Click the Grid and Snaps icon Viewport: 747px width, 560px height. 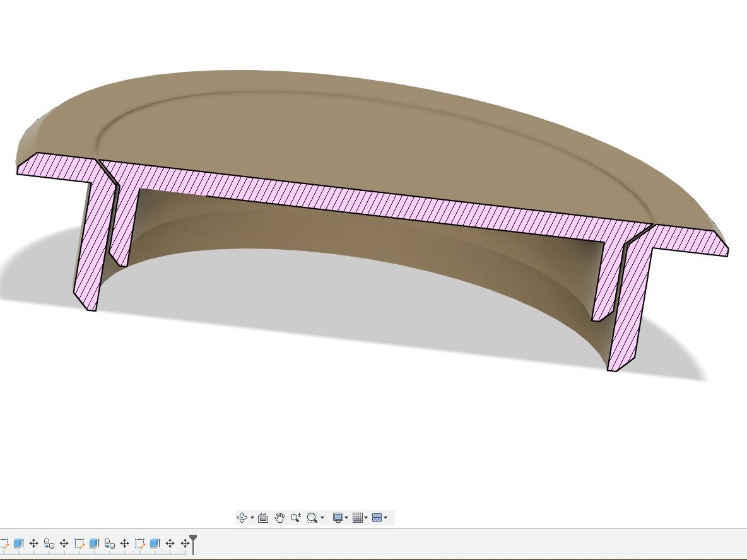coord(358,518)
